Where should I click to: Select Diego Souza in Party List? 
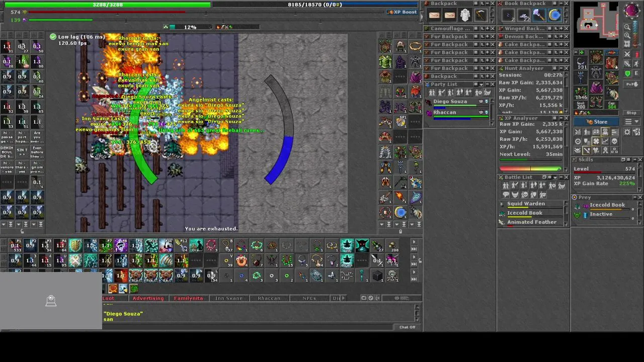(457, 103)
